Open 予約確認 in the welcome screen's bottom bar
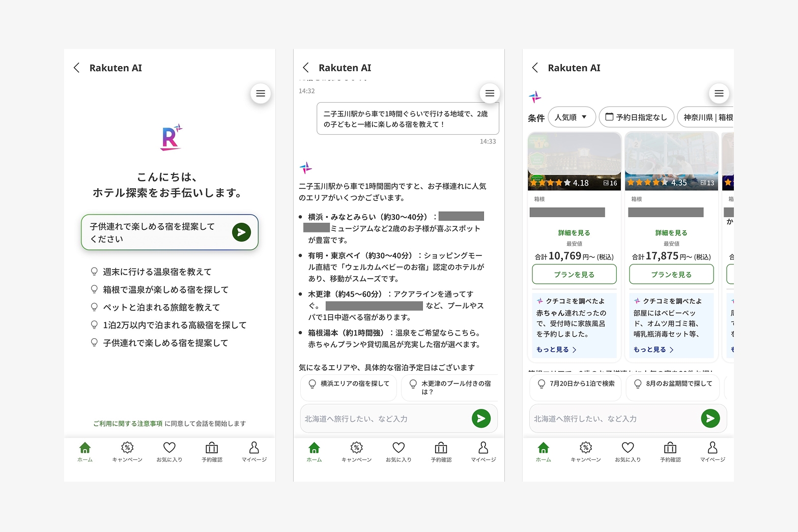Screen dimensions: 798x532 212,451
